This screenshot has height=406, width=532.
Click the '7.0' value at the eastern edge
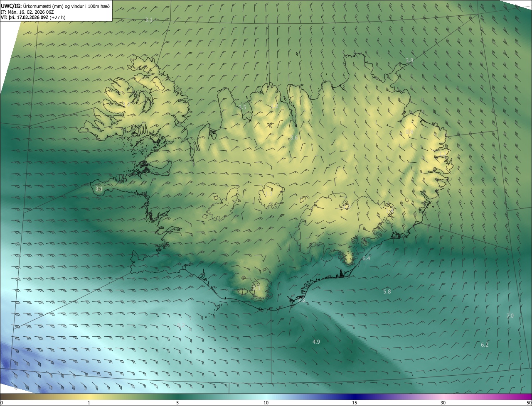click(510, 316)
